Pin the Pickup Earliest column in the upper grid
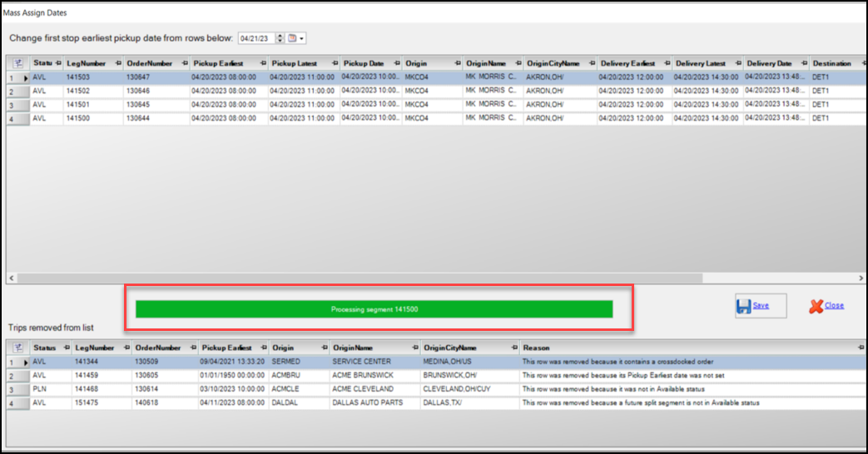This screenshot has height=454, width=868. tap(263, 63)
